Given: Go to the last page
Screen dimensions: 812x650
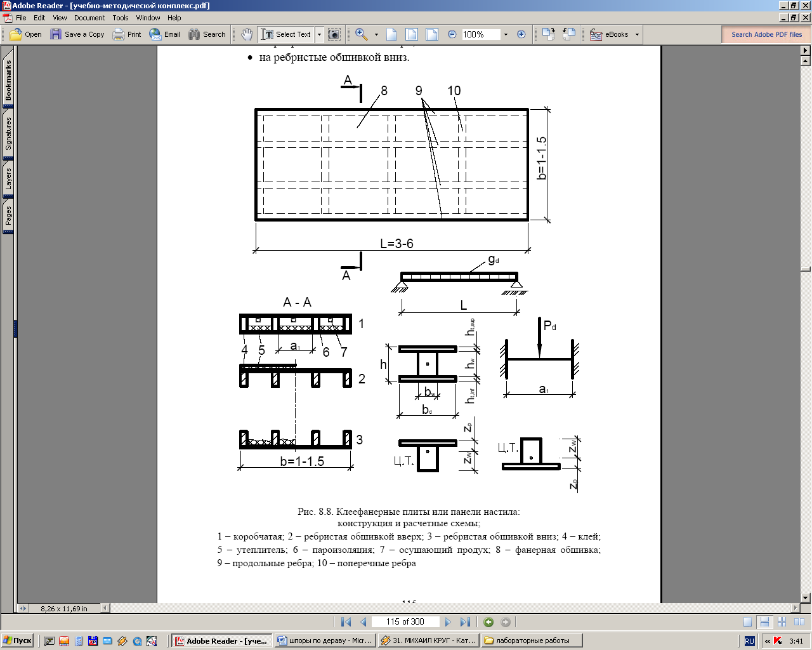Looking at the screenshot, I should pos(465,622).
